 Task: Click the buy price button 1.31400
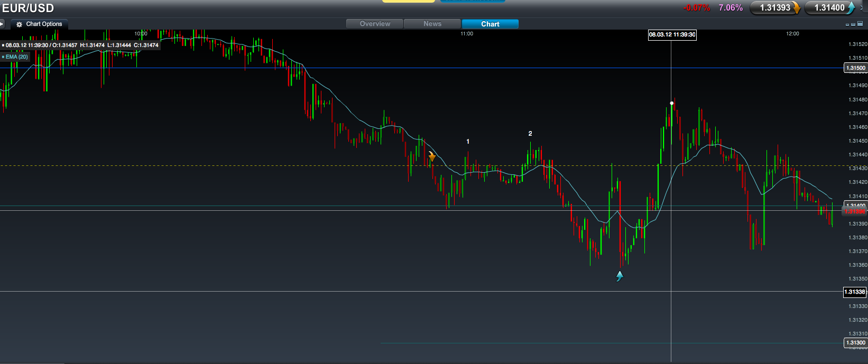coord(830,8)
